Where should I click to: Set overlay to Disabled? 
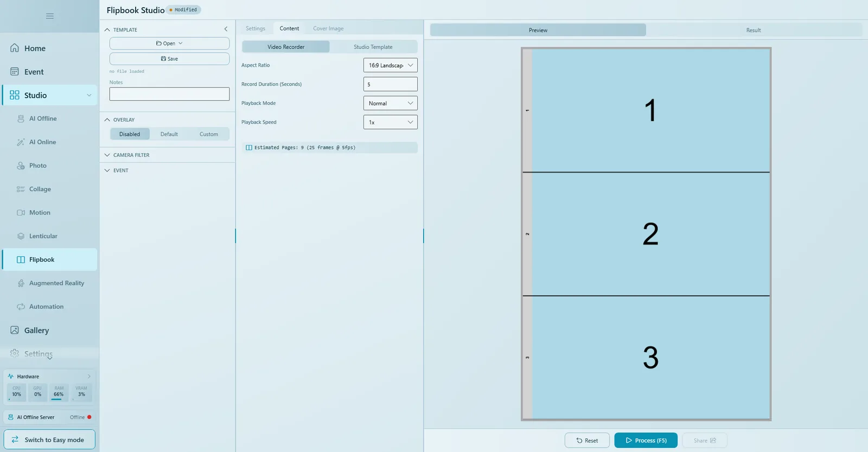[130, 134]
